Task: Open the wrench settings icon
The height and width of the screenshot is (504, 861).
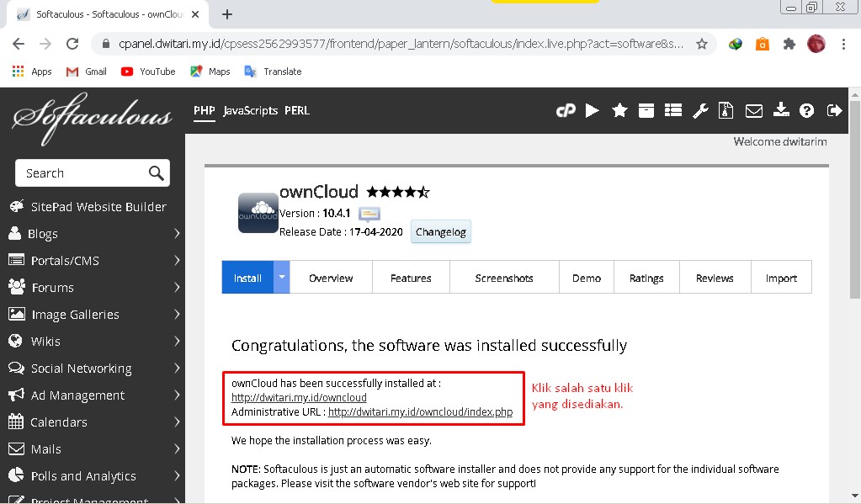Action: 699,110
